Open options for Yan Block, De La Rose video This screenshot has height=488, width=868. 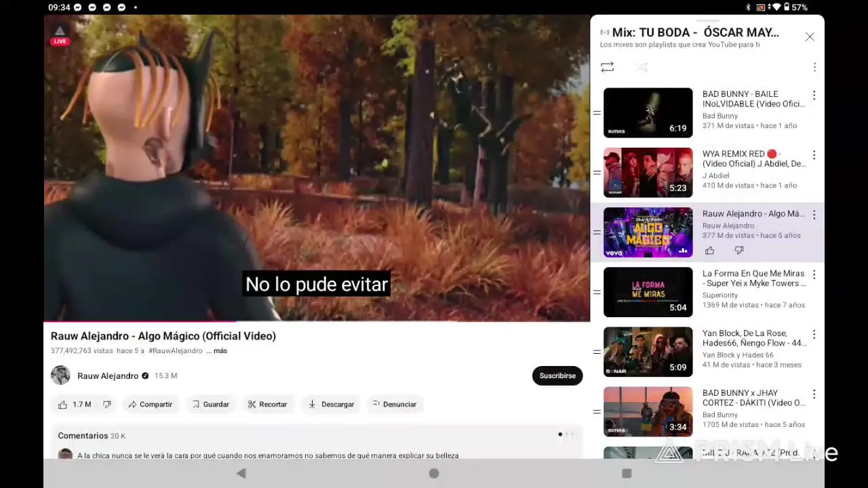pyautogui.click(x=814, y=334)
